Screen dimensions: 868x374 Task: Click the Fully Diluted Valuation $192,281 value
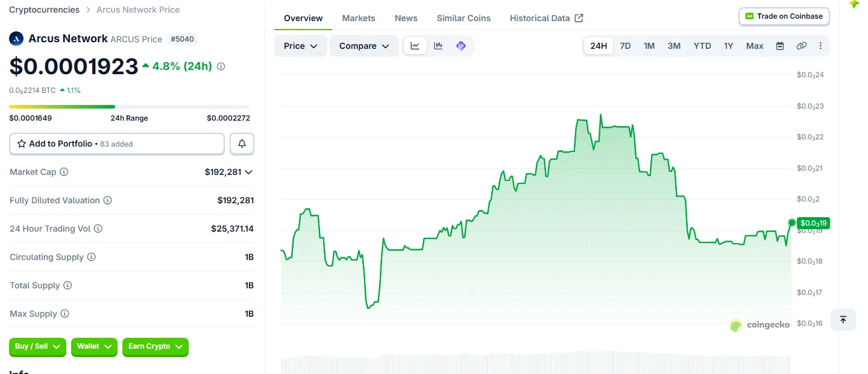coord(236,200)
